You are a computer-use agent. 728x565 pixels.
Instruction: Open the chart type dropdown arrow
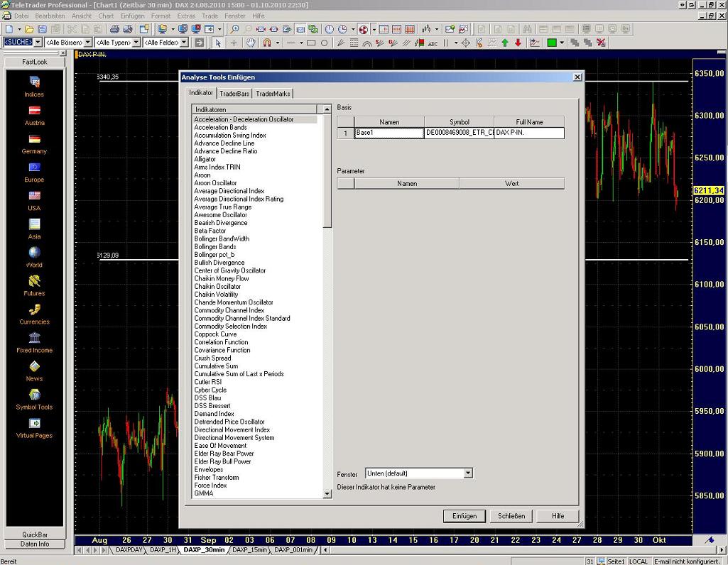coord(436,29)
